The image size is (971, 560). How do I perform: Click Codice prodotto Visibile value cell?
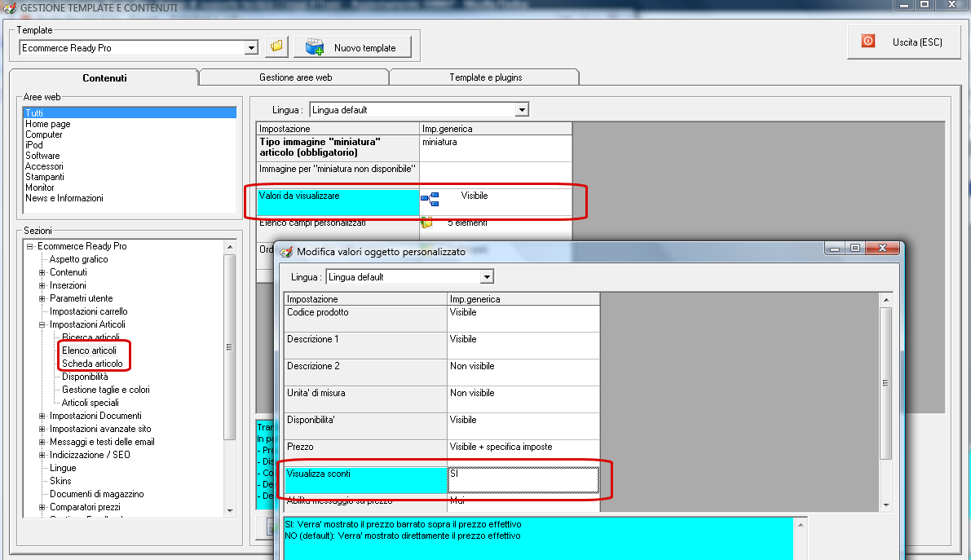pos(523,319)
